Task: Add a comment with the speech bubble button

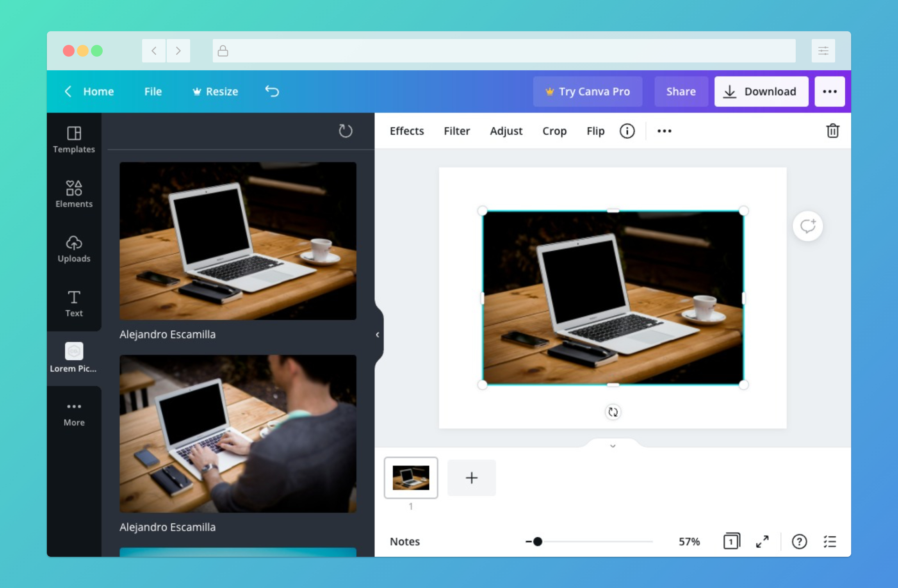Action: coord(807,226)
